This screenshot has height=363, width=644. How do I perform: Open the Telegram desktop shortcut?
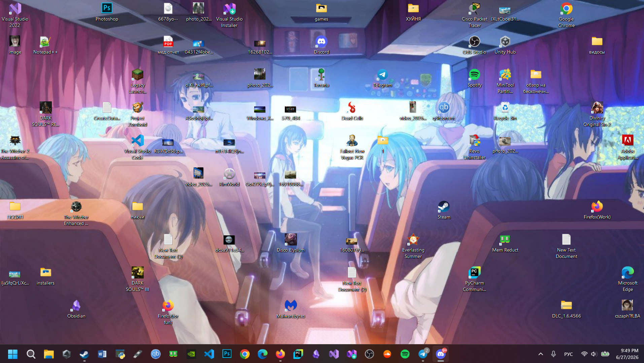tap(382, 78)
